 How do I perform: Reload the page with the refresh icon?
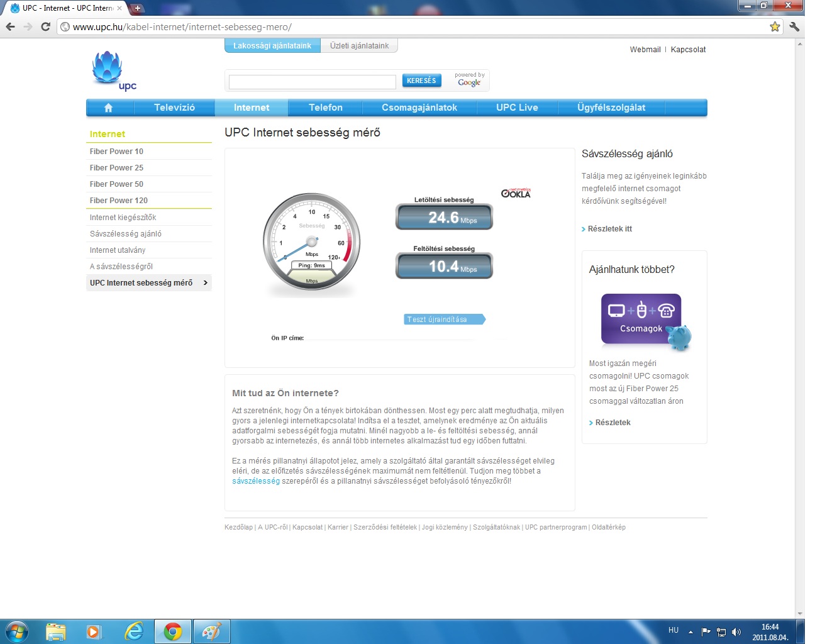coord(45,26)
